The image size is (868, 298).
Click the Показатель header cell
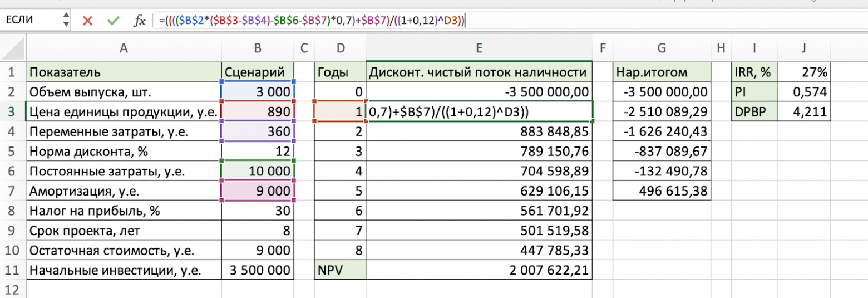tap(124, 72)
